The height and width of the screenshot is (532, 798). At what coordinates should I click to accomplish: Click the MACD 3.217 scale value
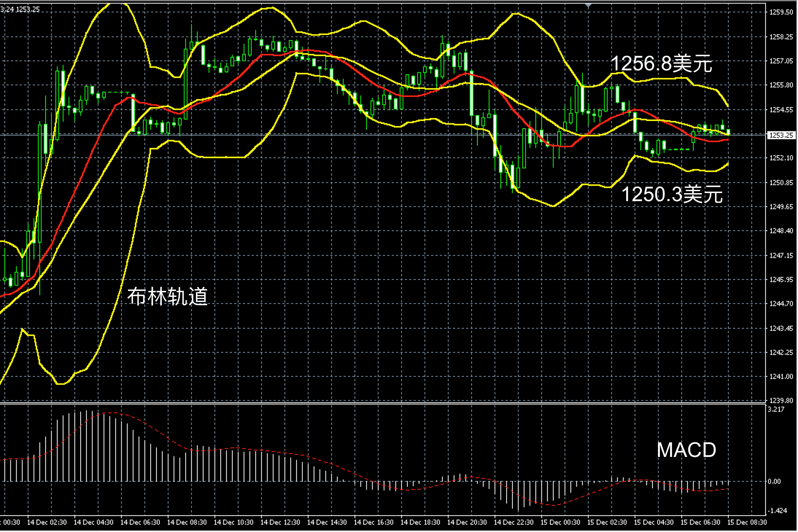pos(776,409)
